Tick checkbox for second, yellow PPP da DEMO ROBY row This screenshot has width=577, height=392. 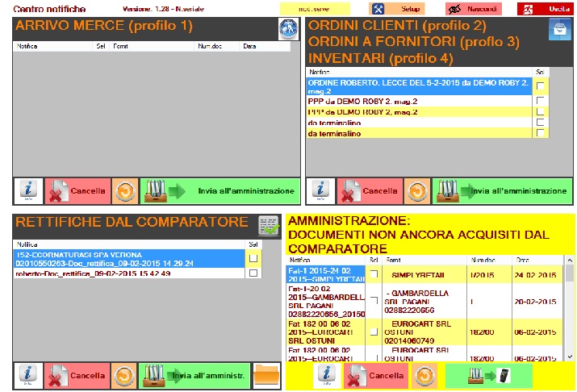click(x=540, y=111)
